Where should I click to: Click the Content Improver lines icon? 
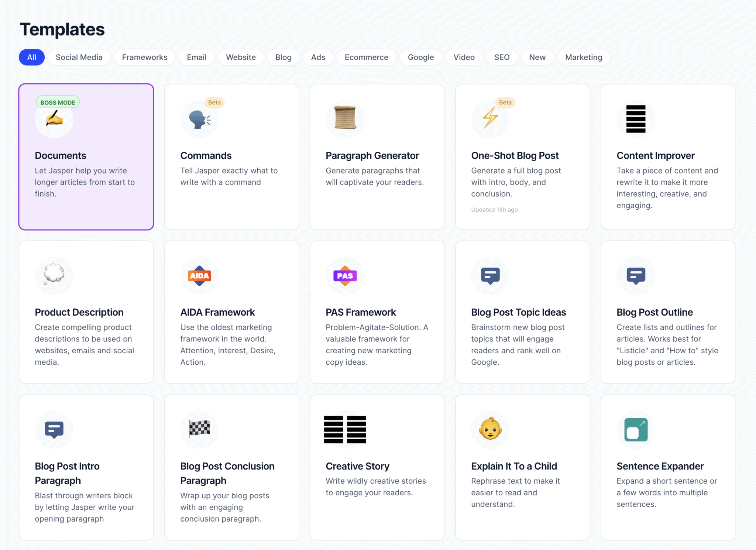pos(636,119)
